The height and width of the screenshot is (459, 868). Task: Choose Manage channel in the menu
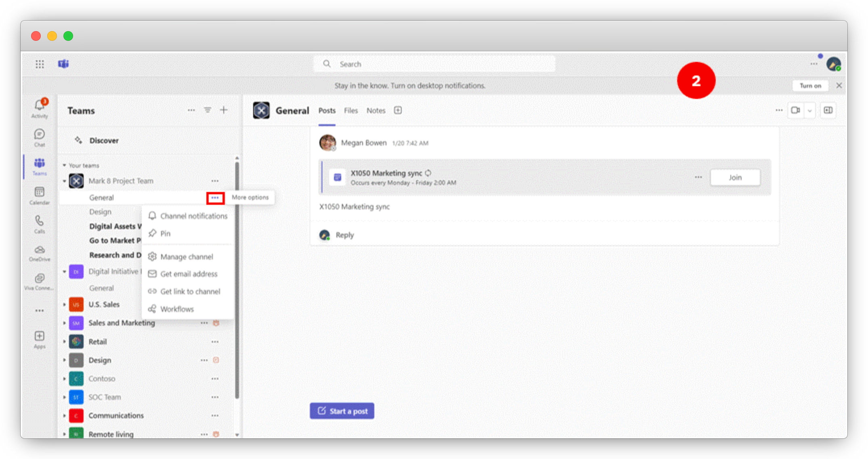click(x=186, y=257)
